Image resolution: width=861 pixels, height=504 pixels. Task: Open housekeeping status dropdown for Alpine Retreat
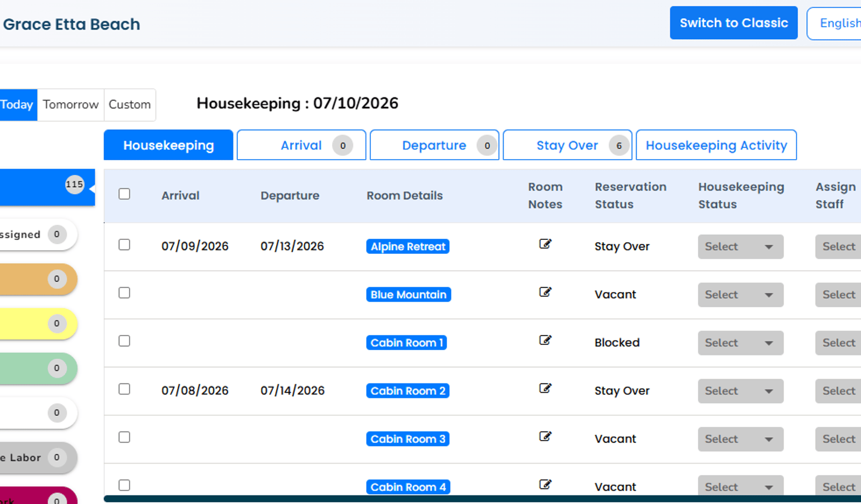[x=740, y=247]
